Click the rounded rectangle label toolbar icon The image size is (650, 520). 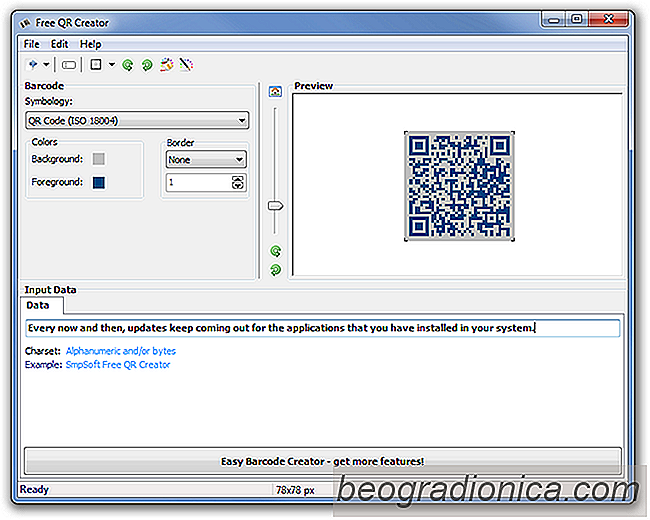(x=69, y=65)
